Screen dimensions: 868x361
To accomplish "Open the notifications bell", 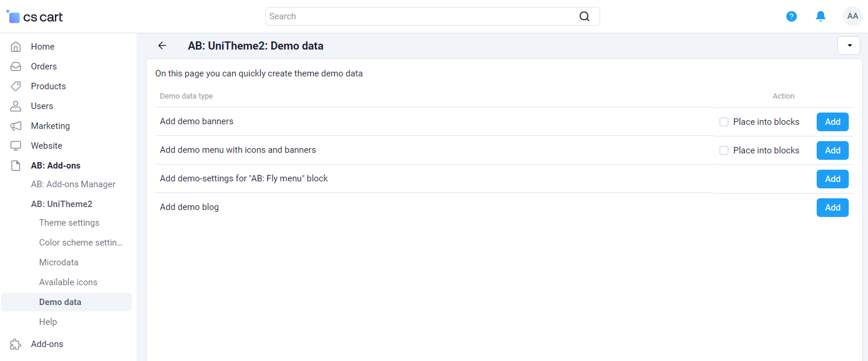I will (x=821, y=16).
